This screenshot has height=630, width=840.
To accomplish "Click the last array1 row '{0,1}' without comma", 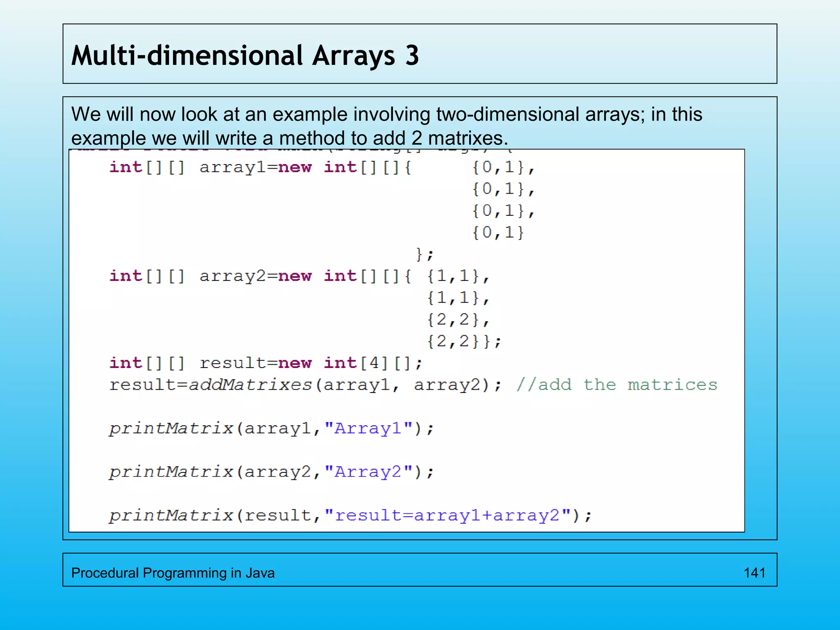I will click(498, 233).
